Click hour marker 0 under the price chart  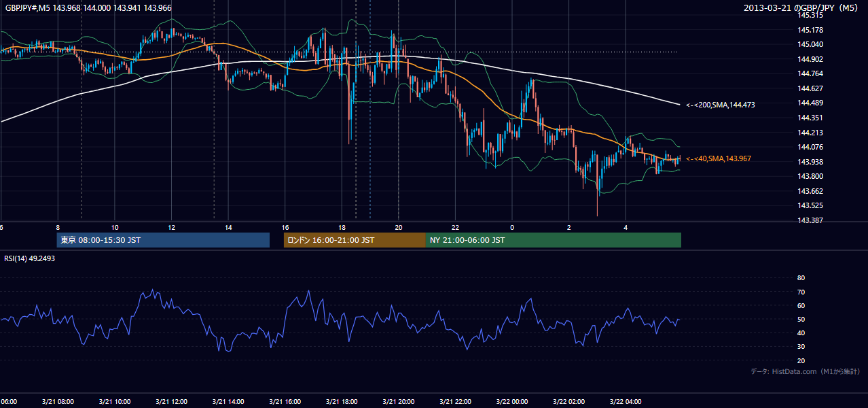(x=512, y=227)
